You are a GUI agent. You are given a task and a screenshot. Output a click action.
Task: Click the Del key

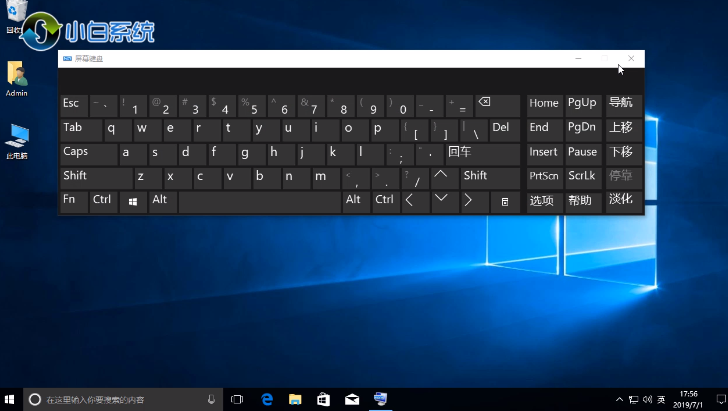[x=505, y=130]
